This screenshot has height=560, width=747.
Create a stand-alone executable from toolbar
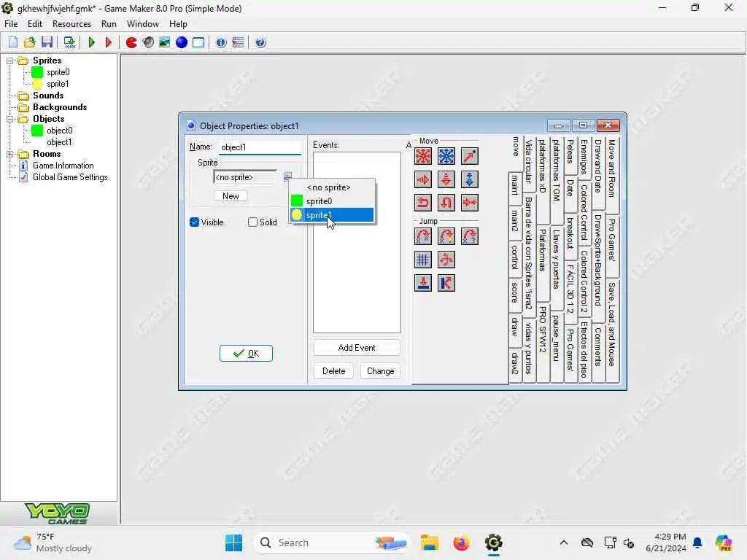(69, 42)
